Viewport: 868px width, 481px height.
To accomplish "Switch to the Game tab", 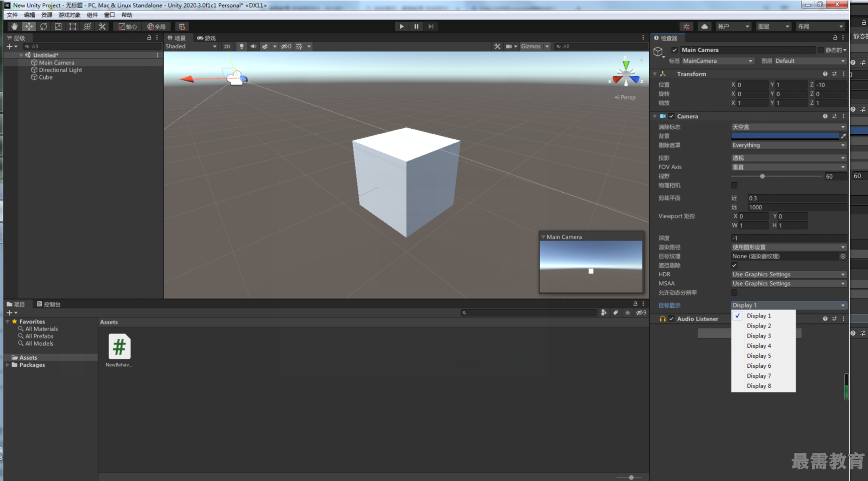I will [207, 38].
